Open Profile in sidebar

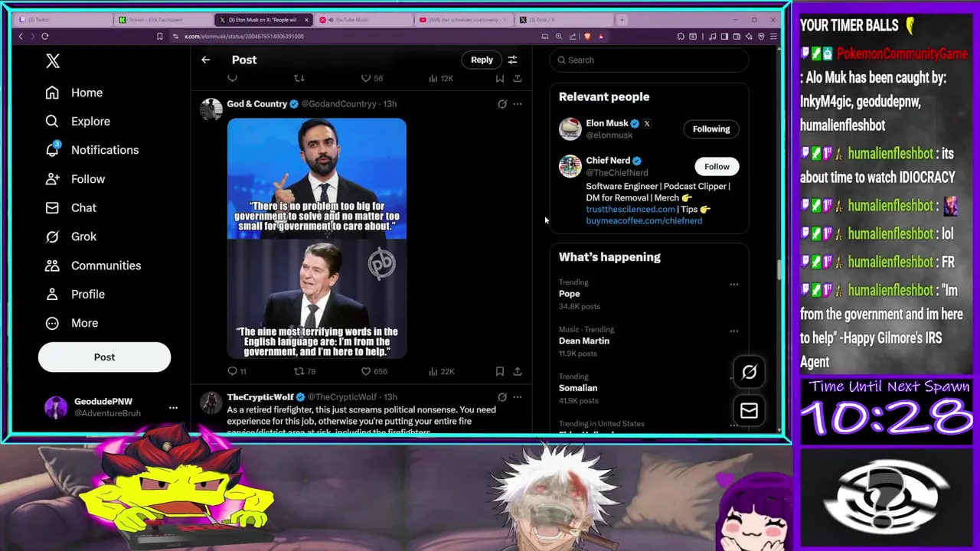(75, 295)
